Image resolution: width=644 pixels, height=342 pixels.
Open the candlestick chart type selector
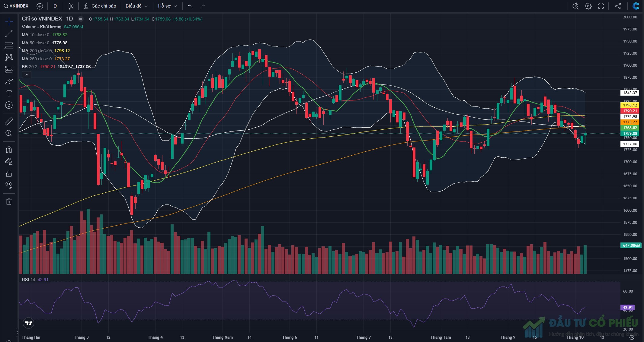tap(71, 6)
